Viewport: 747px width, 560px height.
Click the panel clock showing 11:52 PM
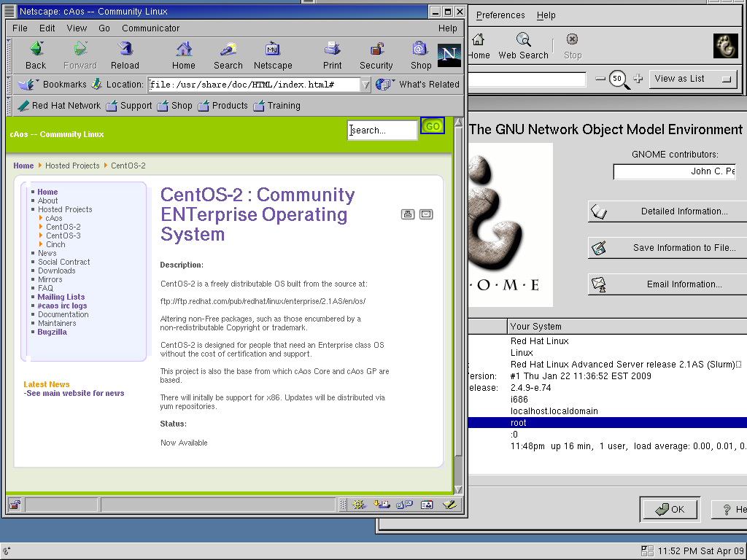(700, 551)
